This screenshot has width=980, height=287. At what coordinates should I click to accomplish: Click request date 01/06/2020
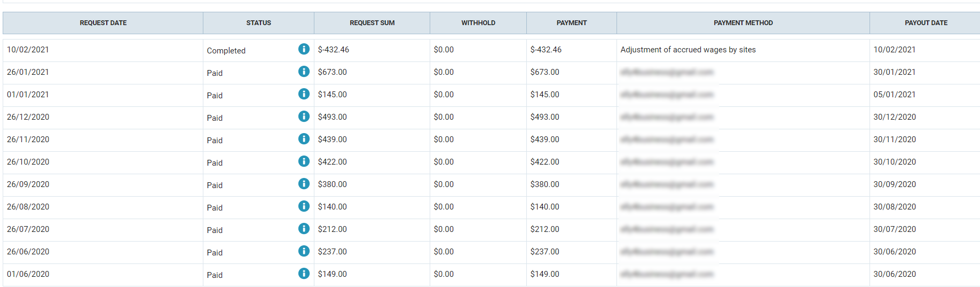pos(28,274)
